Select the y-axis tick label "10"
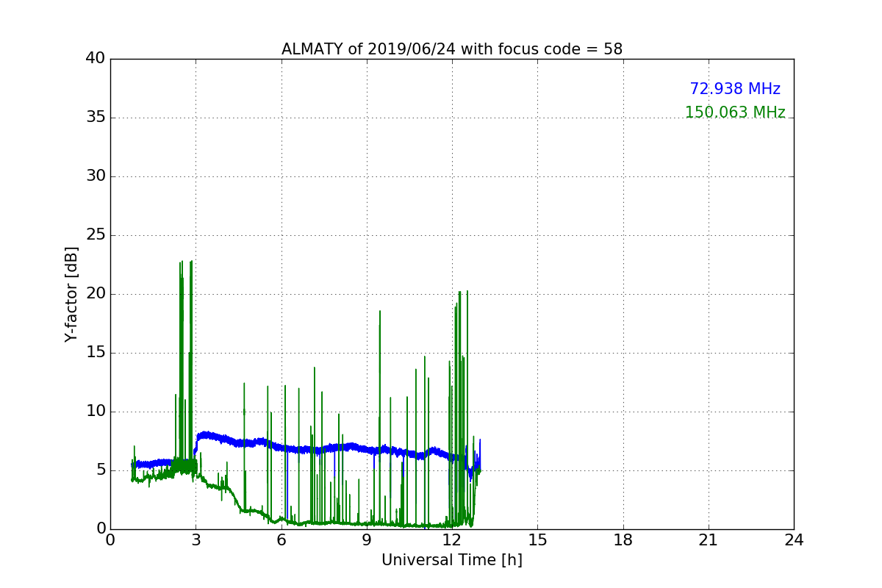The image size is (882, 588). pos(96,412)
